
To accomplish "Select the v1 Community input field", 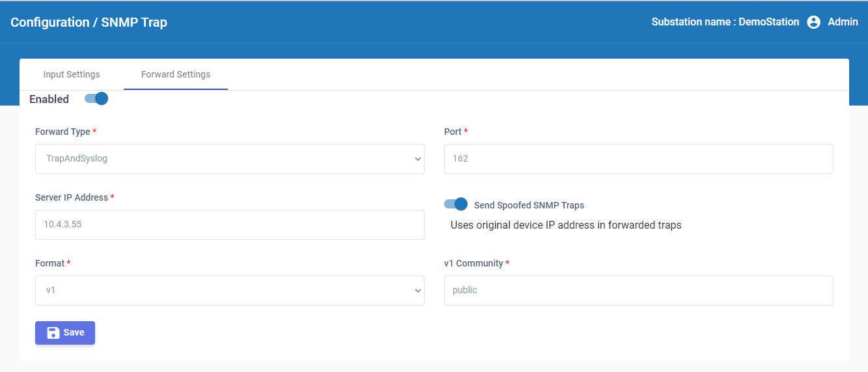I will [638, 291].
